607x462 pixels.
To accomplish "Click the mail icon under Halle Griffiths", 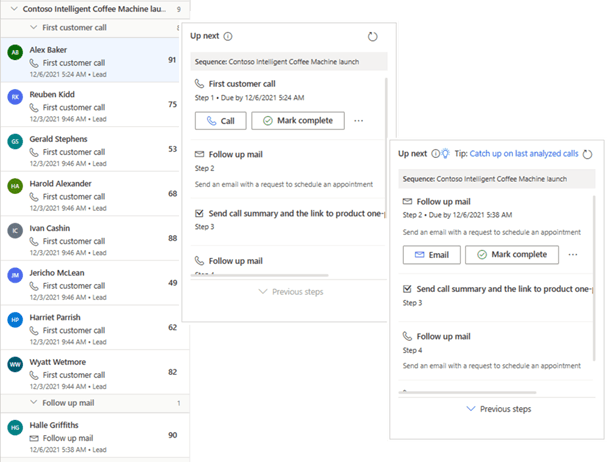I will 34,438.
